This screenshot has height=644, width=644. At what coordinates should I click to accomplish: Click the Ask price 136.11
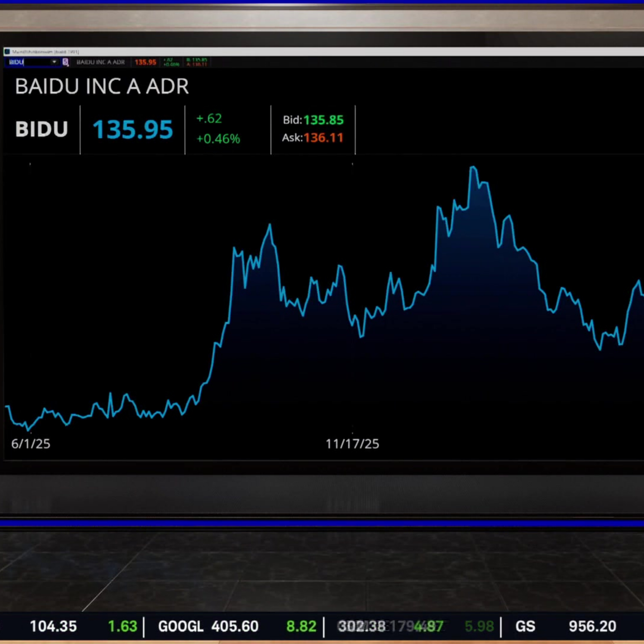coord(323,138)
